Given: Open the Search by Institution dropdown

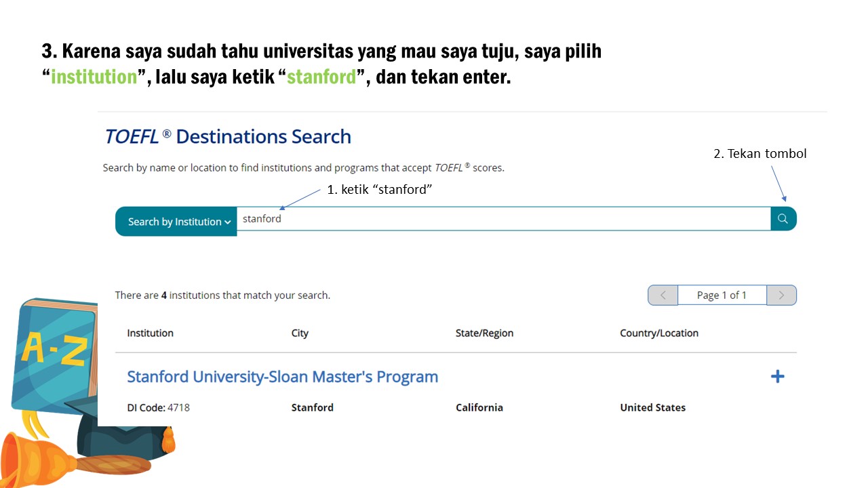Looking at the screenshot, I should 176,222.
